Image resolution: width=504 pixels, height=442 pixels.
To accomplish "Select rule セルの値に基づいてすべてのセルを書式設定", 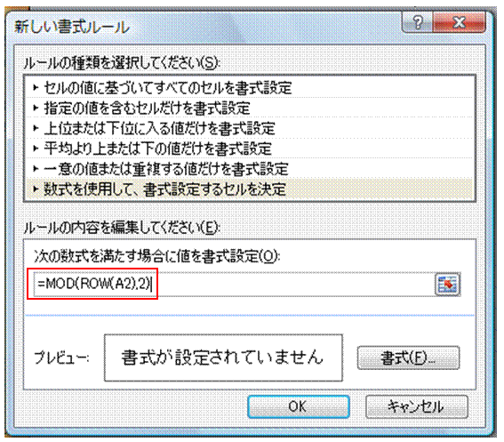I will coord(250,87).
